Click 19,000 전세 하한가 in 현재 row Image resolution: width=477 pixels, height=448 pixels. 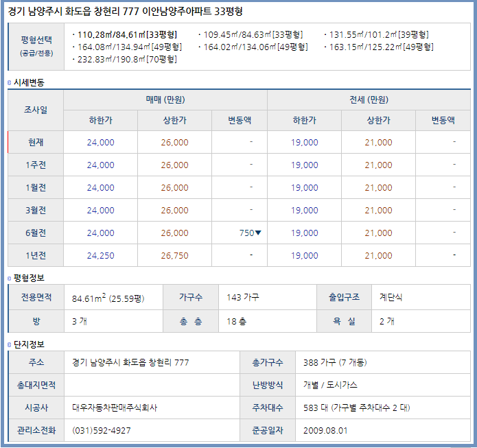305,142
